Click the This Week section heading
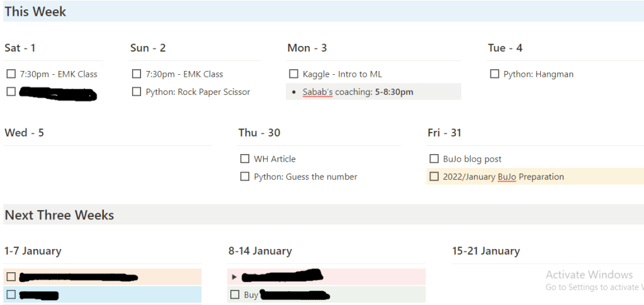Viewport: 644px width, 305px height. click(35, 11)
